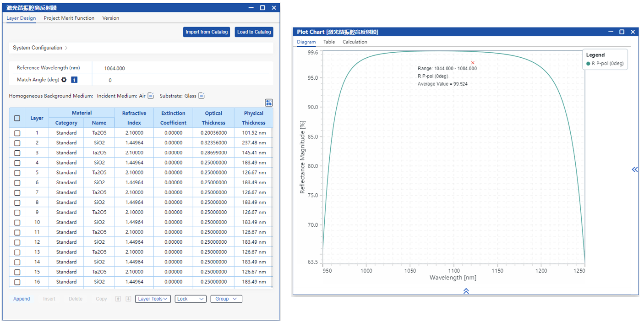Image resolution: width=644 pixels, height=323 pixels.
Task: Open the column layout icon above the table
Action: 269,103
